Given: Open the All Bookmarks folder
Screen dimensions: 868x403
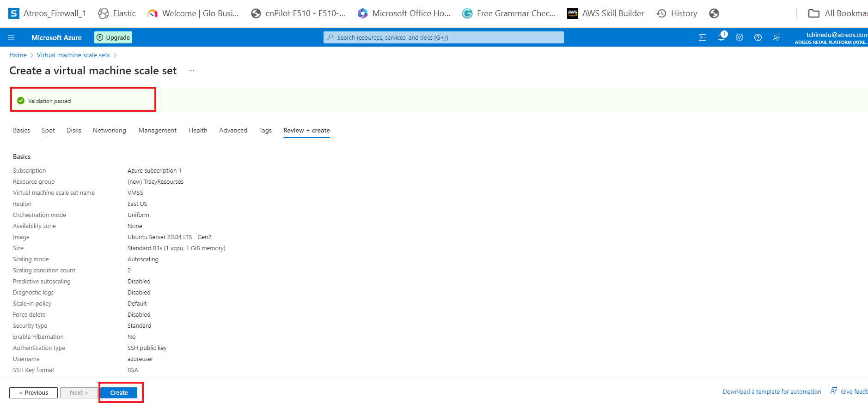Looking at the screenshot, I should click(x=837, y=13).
